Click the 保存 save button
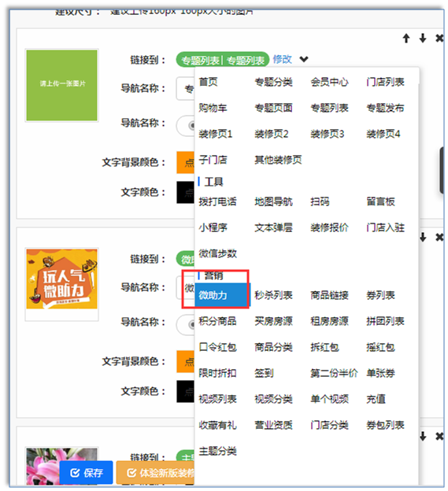Viewport: 448px width, 491px height. tap(86, 473)
